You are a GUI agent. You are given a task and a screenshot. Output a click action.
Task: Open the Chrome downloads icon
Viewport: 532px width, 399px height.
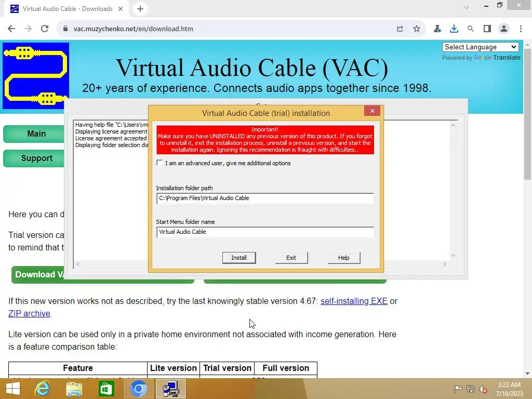(454, 29)
